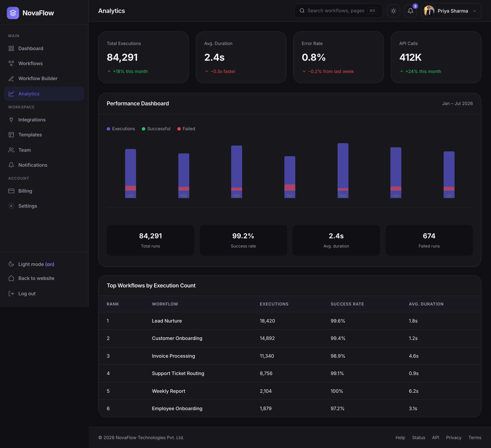Viewport: 491px width, 448px height.
Task: Click the 99.2% Success rate tile
Action: click(x=243, y=240)
